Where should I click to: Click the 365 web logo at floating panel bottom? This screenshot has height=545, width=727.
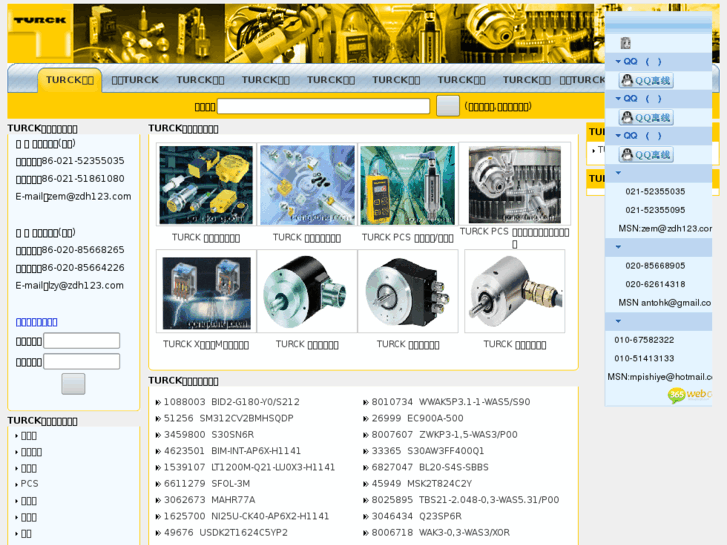pyautogui.click(x=689, y=395)
